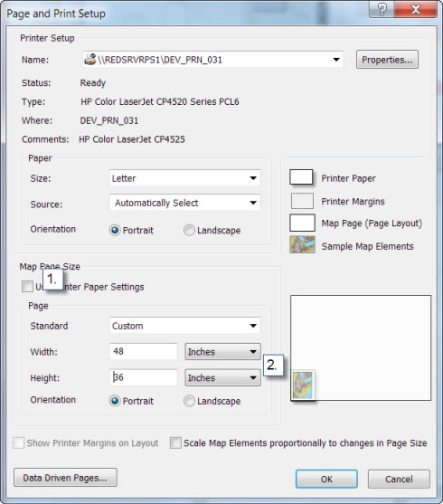Click the Sample Map Elements icon
This screenshot has height=504, width=443.
point(302,245)
